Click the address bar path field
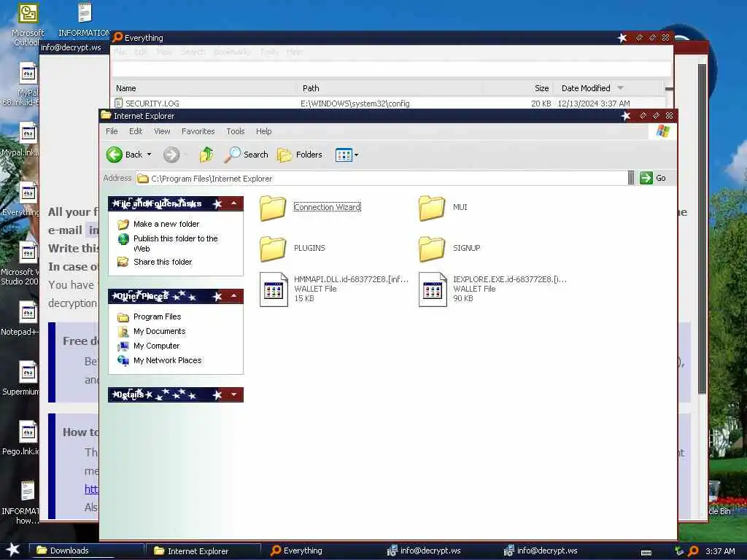Image resolution: width=747 pixels, height=560 pixels. click(x=381, y=179)
